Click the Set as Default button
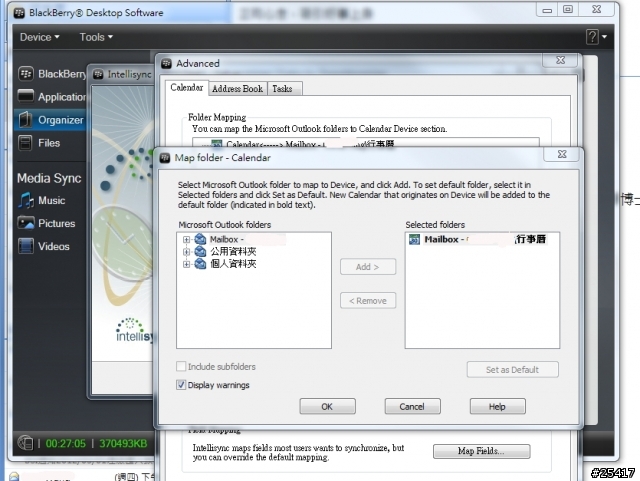 click(x=512, y=370)
